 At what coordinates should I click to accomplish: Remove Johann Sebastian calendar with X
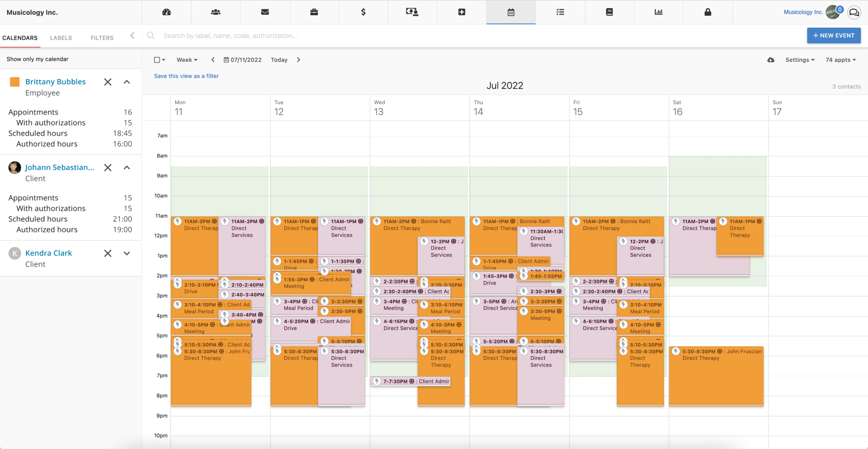coord(108,168)
